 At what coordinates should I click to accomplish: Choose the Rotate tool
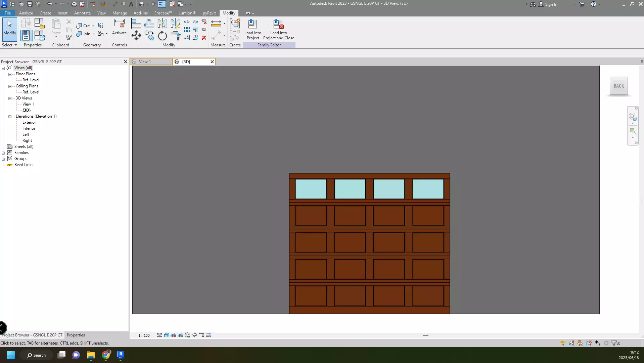[163, 36]
